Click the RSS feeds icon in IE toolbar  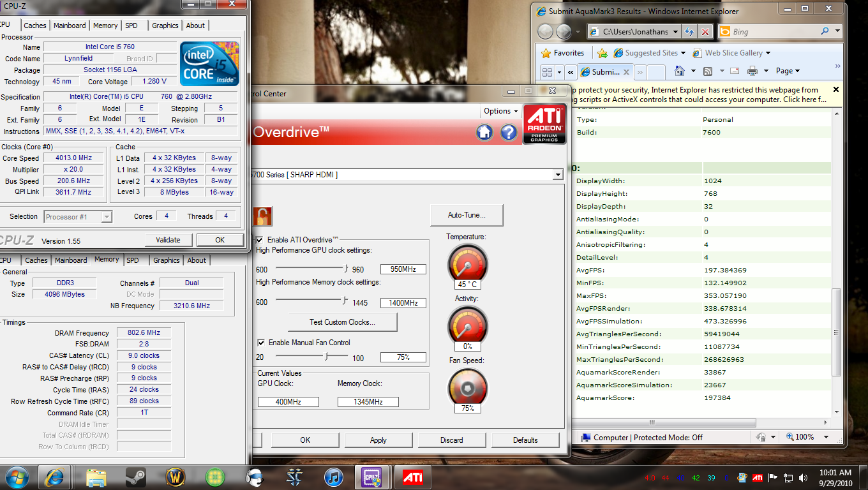click(x=708, y=71)
